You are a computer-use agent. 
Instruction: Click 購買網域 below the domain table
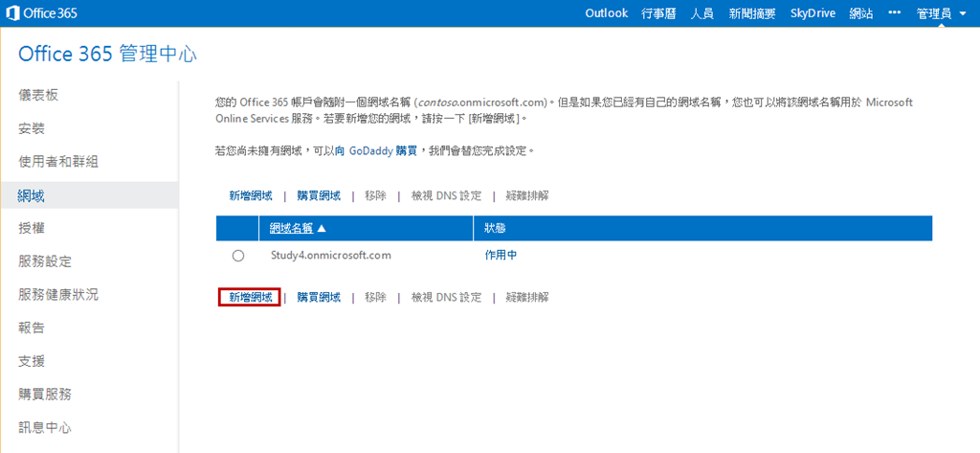click(319, 298)
